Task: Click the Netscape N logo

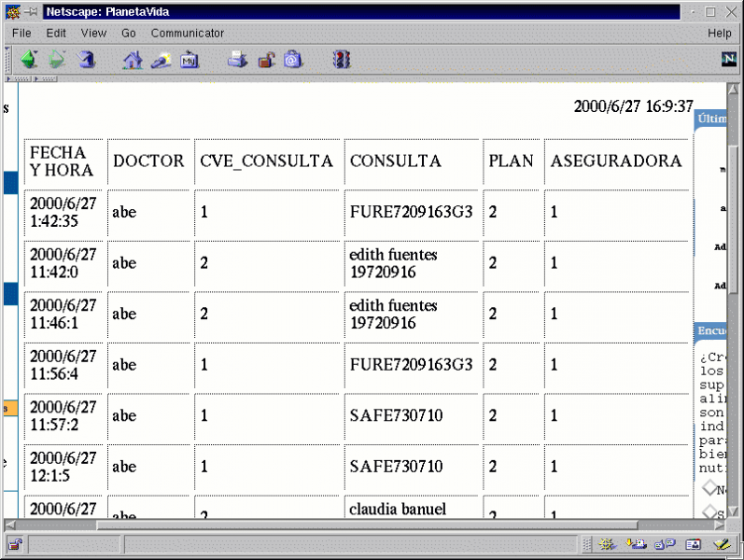Action: 729,59
